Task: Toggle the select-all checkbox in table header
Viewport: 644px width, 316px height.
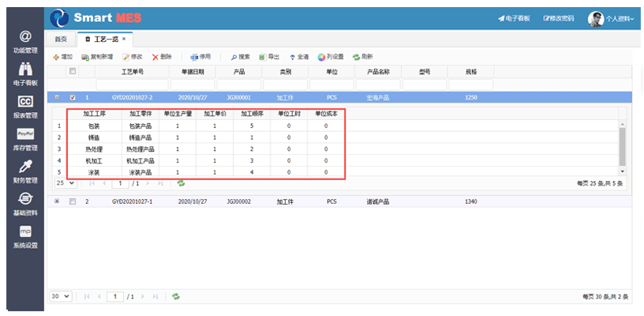Action: (x=73, y=72)
